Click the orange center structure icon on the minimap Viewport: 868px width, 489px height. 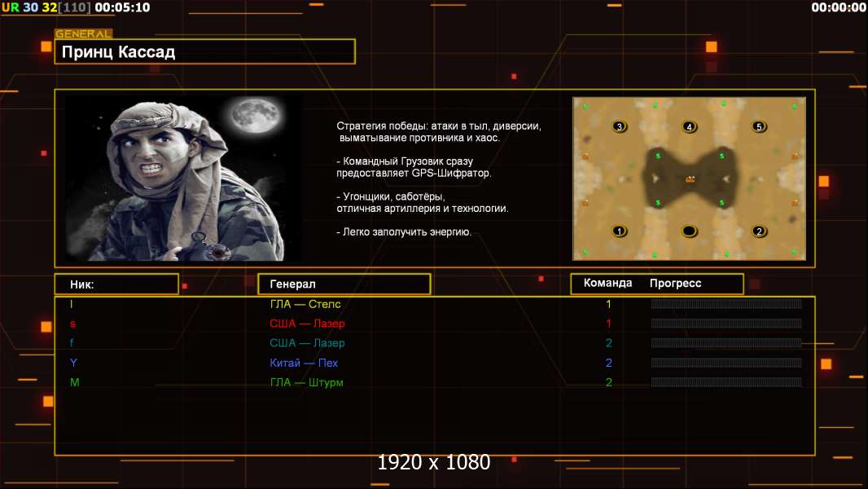point(690,178)
